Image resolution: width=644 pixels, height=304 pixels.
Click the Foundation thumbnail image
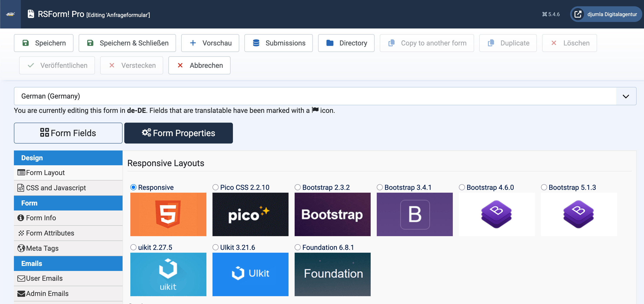332,274
